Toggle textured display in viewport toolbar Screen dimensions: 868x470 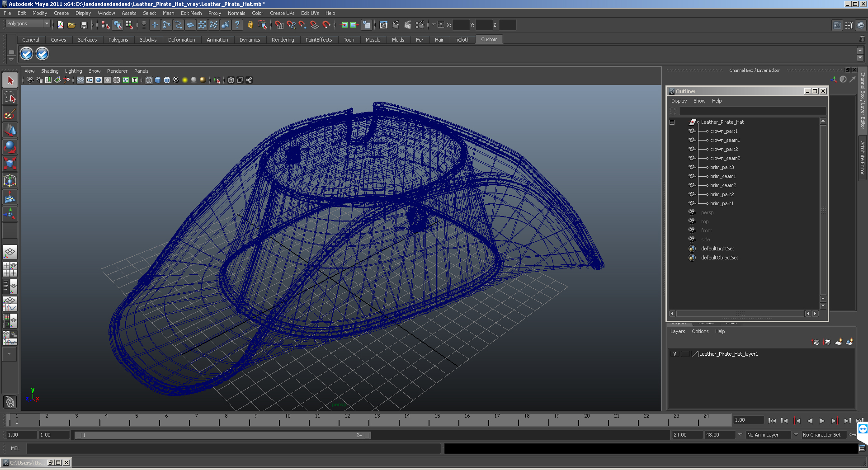pyautogui.click(x=176, y=80)
